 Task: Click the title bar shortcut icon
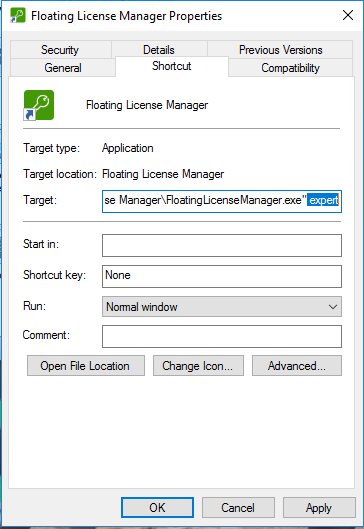[x=18, y=16]
